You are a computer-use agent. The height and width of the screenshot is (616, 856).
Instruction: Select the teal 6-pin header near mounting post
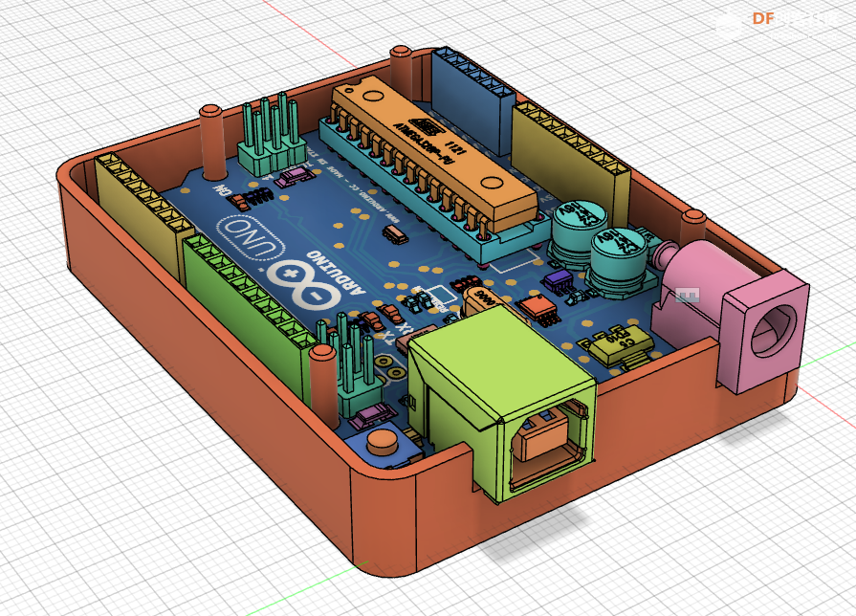pos(272,134)
